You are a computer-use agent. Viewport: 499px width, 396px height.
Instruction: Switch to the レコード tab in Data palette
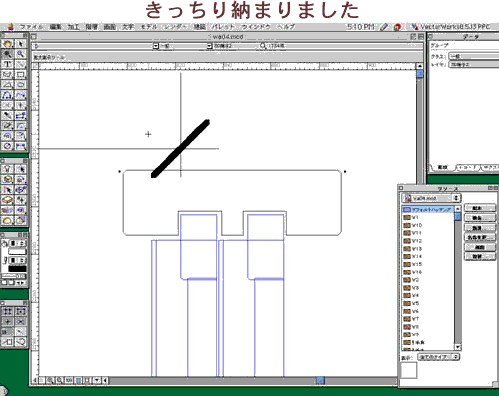point(467,167)
